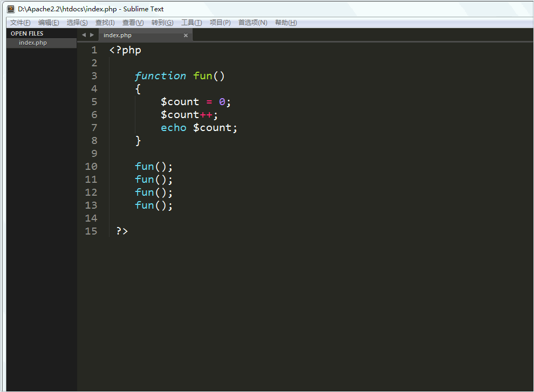Open the 编辑(E) menu

(49, 23)
